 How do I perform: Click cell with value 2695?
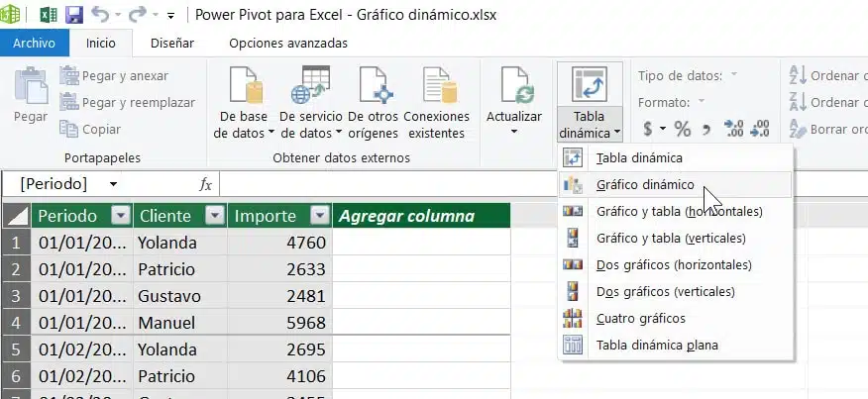tap(279, 349)
